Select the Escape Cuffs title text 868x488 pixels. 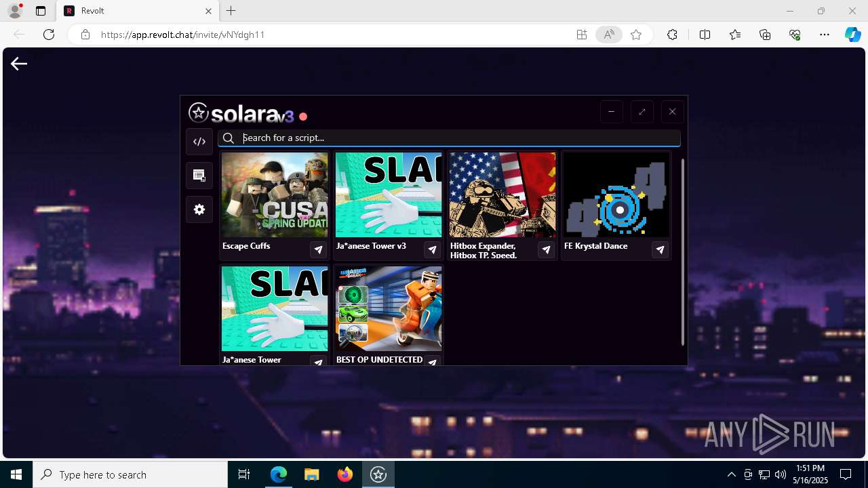pyautogui.click(x=246, y=246)
